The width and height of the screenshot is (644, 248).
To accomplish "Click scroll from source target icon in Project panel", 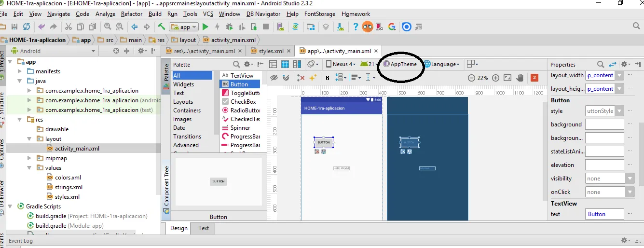I will (116, 51).
